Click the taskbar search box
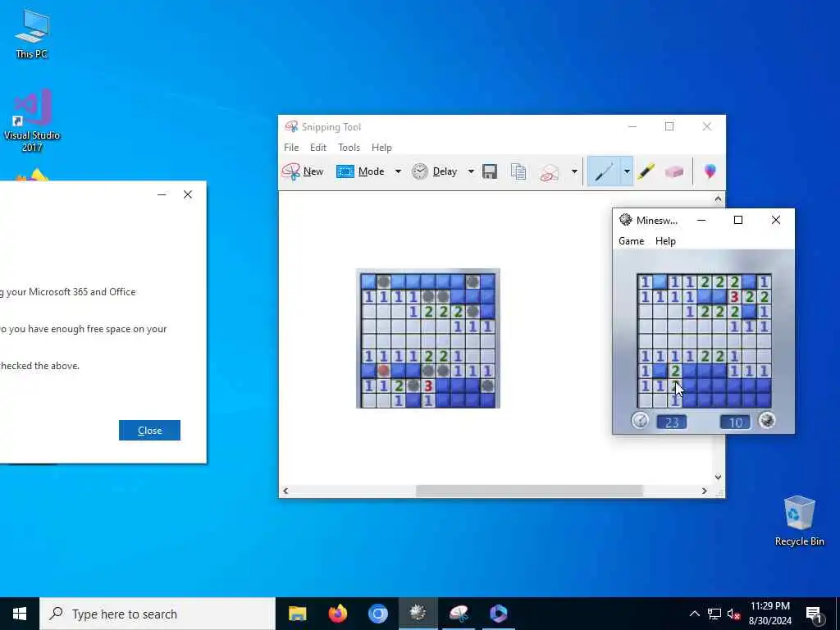This screenshot has height=630, width=840. point(157,614)
